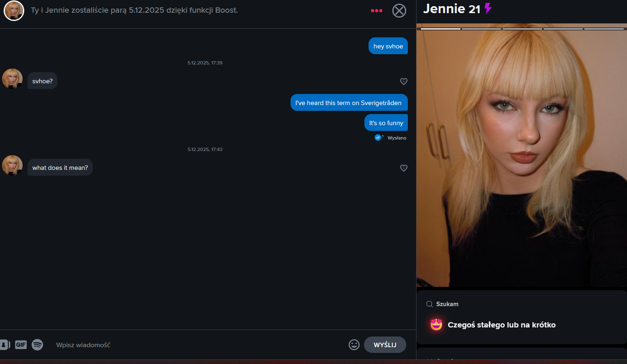Open the red three-dots options menu
627x364 pixels.
pyautogui.click(x=376, y=11)
